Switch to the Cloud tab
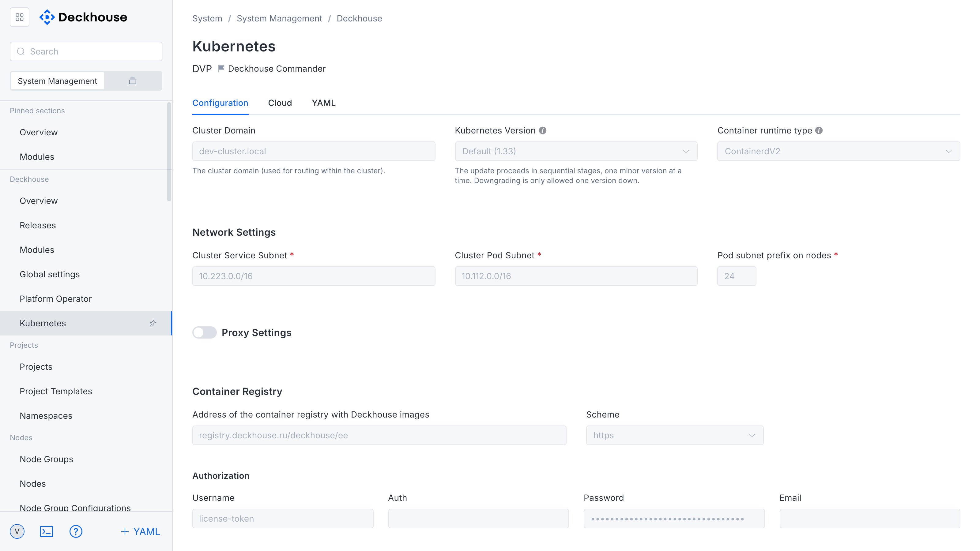The height and width of the screenshot is (551, 980). [x=280, y=103]
